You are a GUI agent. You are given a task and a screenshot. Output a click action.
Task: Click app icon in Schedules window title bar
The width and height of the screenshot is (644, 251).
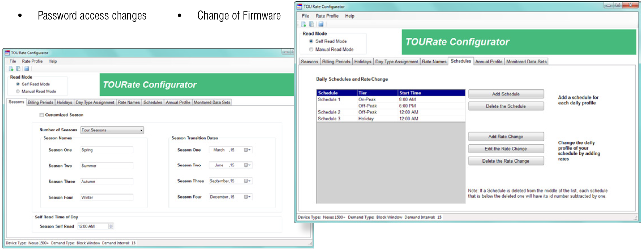tap(299, 6)
